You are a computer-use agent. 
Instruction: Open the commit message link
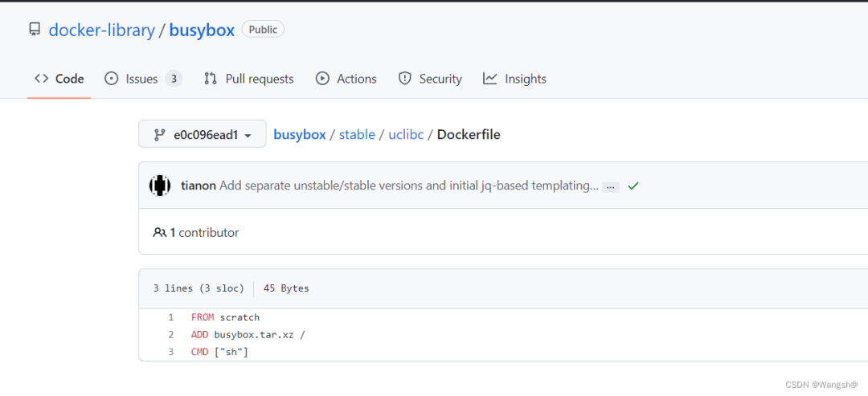[x=409, y=186]
